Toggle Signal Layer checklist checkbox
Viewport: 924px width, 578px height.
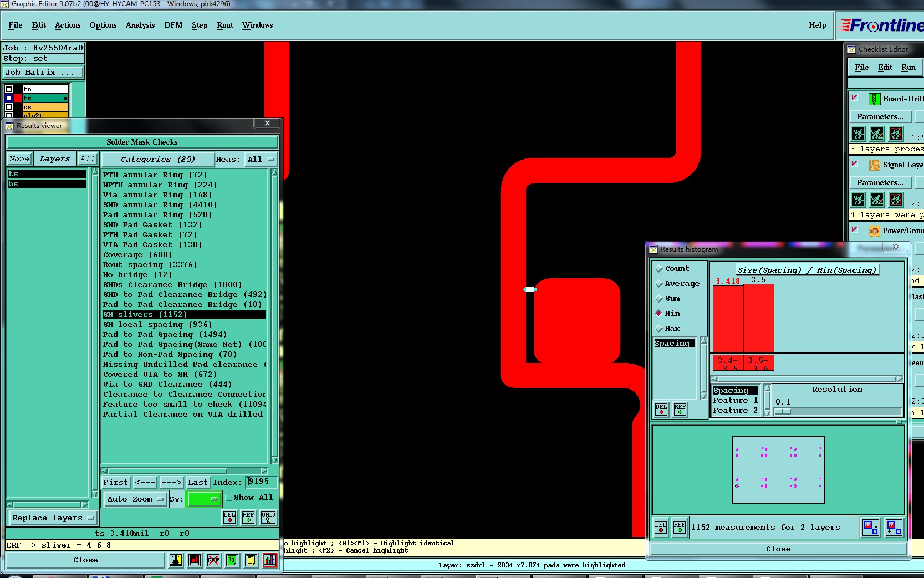pyautogui.click(x=855, y=164)
